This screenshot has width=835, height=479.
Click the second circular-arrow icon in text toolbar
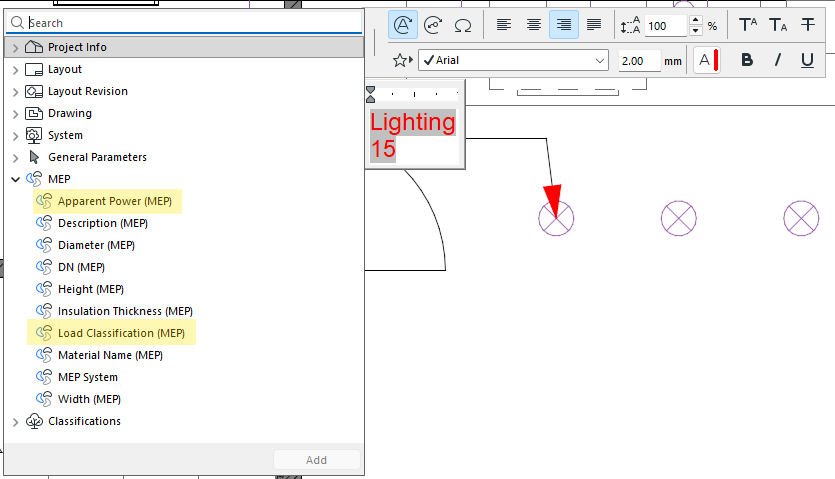433,25
